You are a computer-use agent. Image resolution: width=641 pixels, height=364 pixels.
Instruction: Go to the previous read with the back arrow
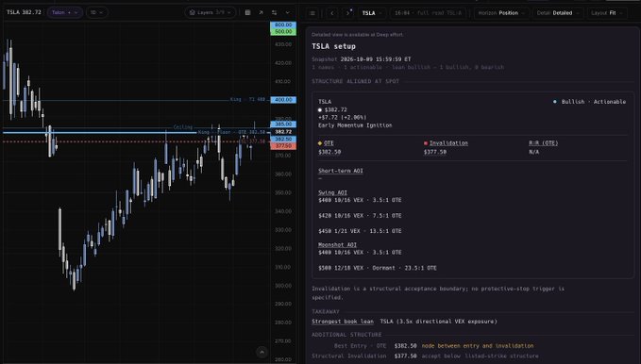click(332, 13)
